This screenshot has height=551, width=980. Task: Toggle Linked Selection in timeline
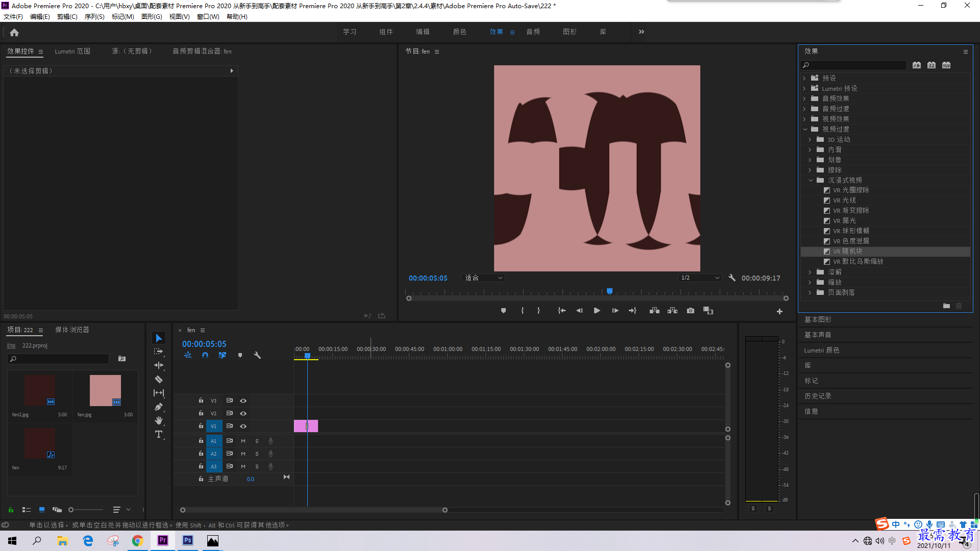pyautogui.click(x=222, y=355)
